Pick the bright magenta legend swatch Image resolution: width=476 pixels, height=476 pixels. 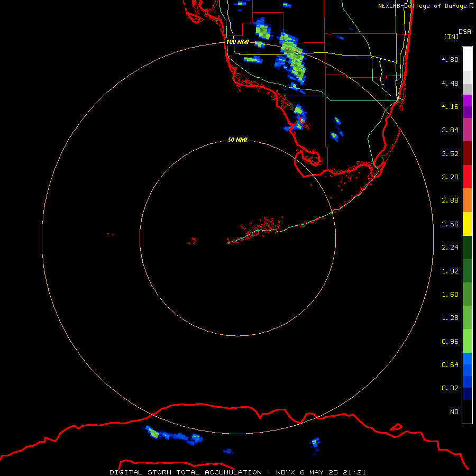coord(467,100)
